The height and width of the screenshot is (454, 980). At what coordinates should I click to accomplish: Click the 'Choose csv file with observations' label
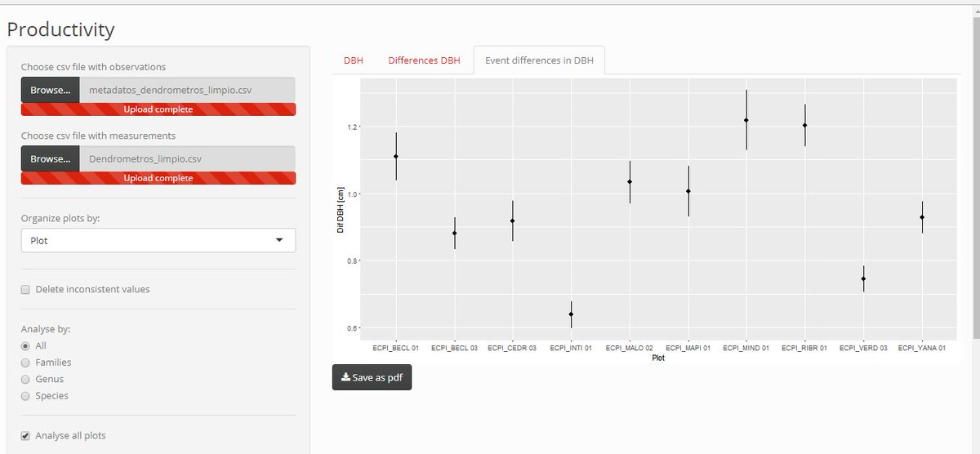tap(93, 67)
